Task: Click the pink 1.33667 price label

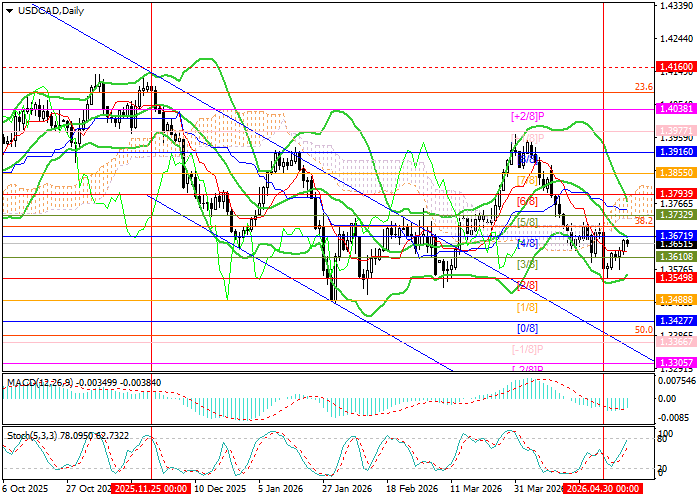Action: coord(676,342)
